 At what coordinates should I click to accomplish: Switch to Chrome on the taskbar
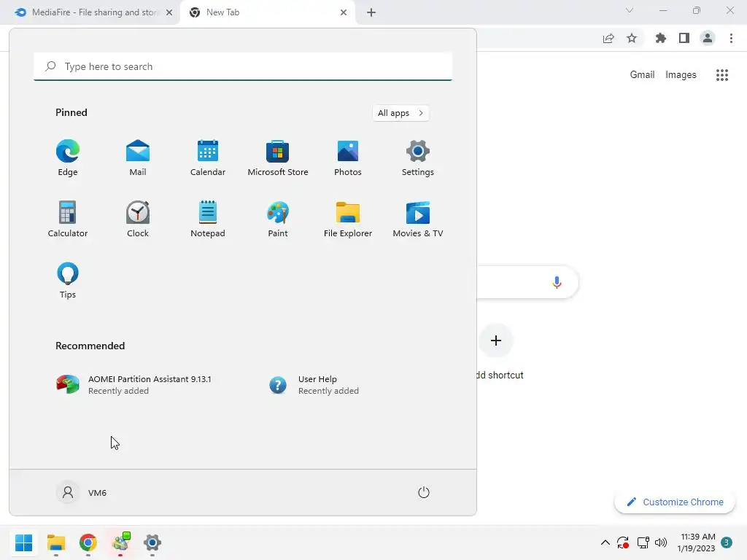[x=88, y=542]
